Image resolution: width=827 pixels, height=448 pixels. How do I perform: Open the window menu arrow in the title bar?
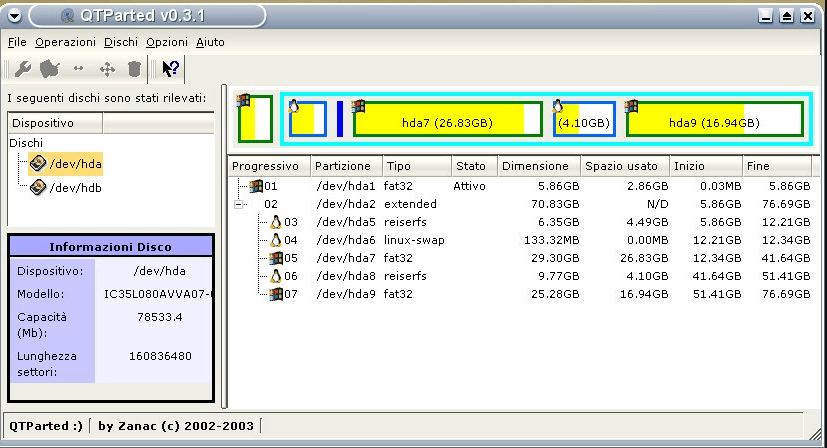point(14,16)
